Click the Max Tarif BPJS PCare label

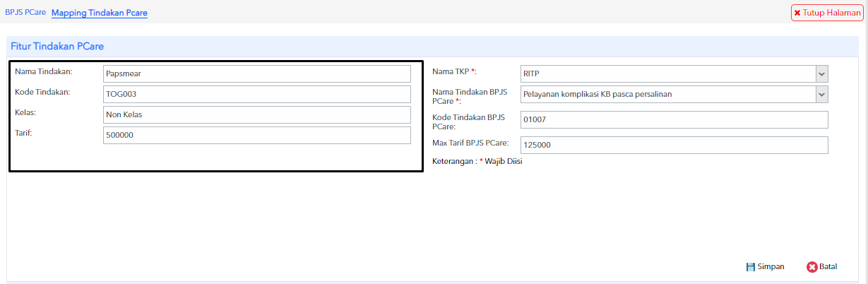(x=470, y=143)
